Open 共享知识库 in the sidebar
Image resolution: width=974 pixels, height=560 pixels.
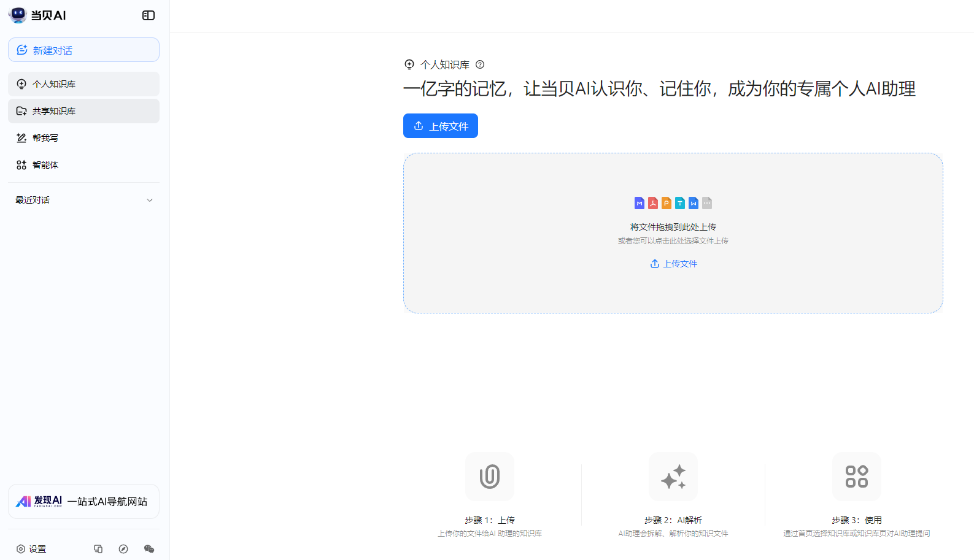[x=83, y=111]
